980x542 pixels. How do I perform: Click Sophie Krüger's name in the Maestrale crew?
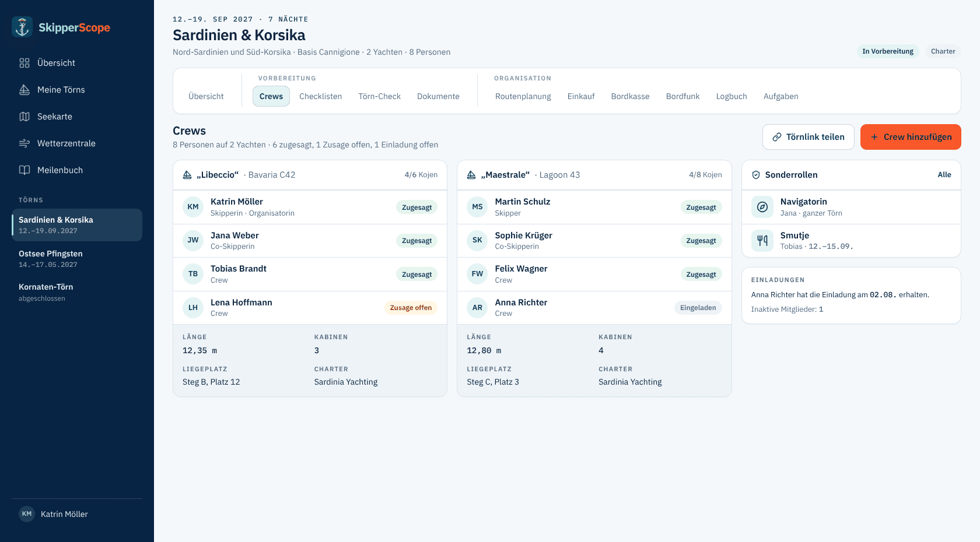pyautogui.click(x=523, y=235)
